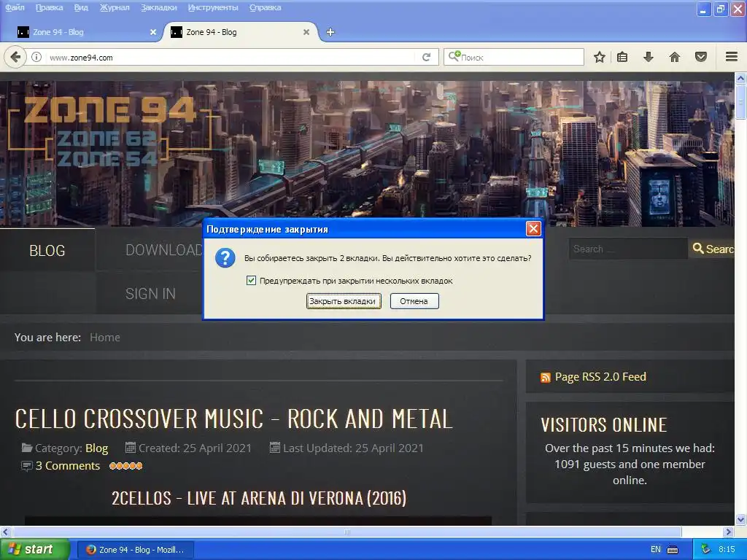This screenshot has height=560, width=747.
Task: Click the www.zone94.com address bar
Action: (x=231, y=58)
